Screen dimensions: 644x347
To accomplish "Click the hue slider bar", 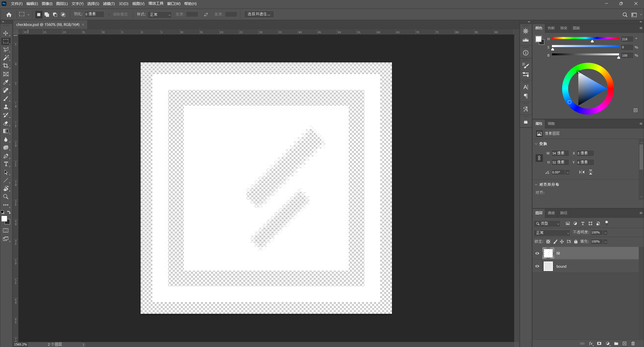I will click(585, 38).
